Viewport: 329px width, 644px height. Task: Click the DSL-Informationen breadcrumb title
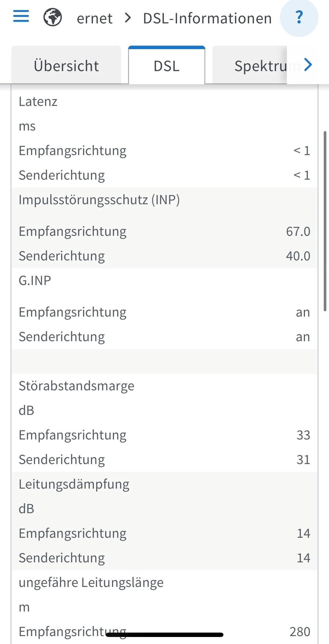207,18
